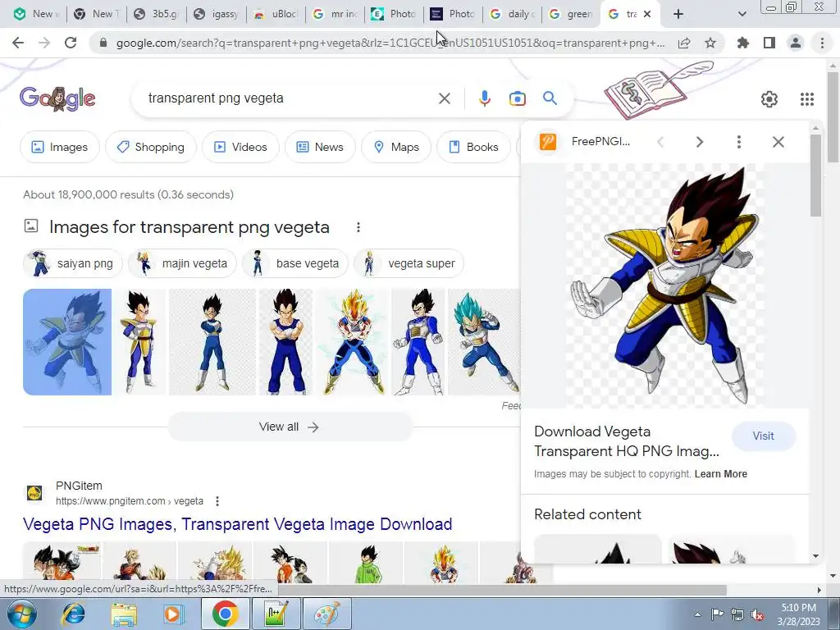Open green hoodie Vegeta thumbnail under PNGitem
Image resolution: width=840 pixels, height=630 pixels.
pos(367,563)
